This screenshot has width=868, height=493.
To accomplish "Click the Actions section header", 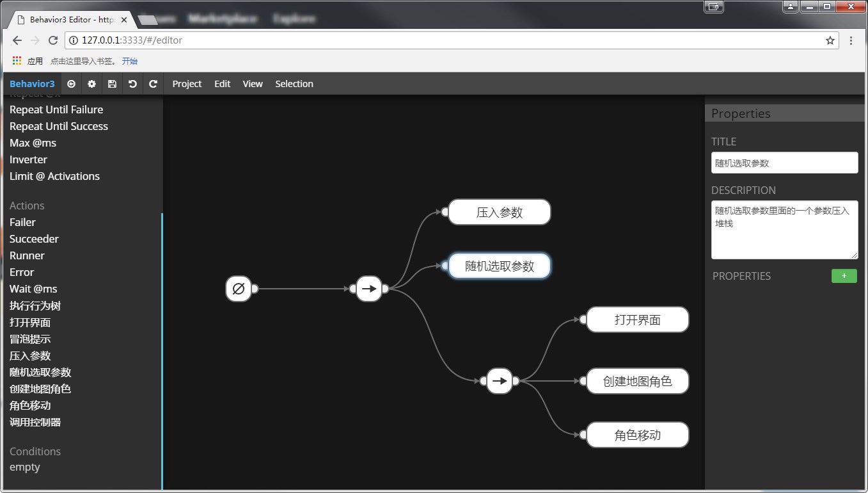I will [x=27, y=206].
